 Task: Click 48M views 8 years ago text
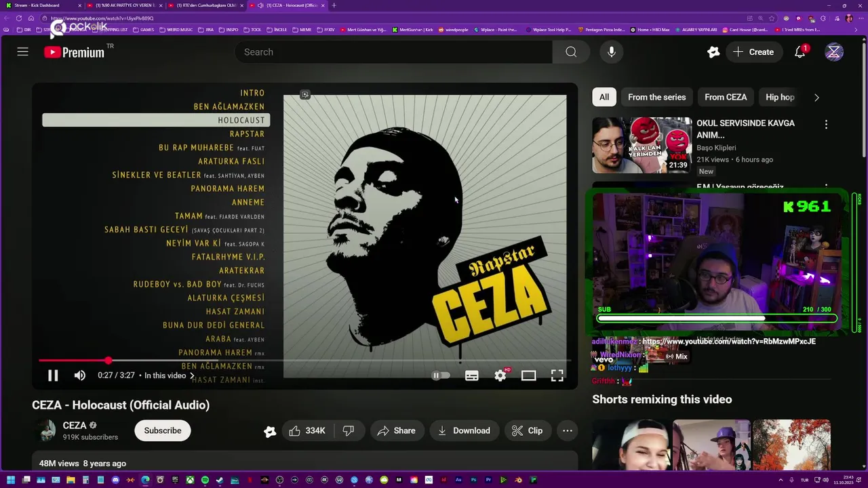click(83, 464)
